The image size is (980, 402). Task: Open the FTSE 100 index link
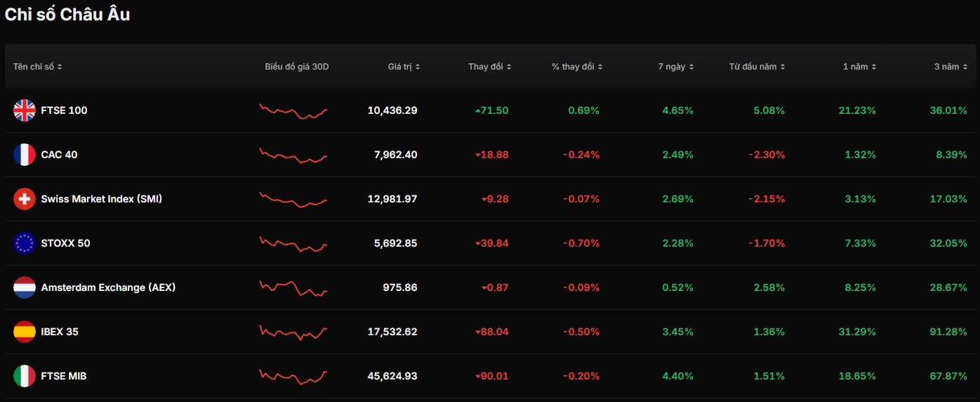(64, 110)
